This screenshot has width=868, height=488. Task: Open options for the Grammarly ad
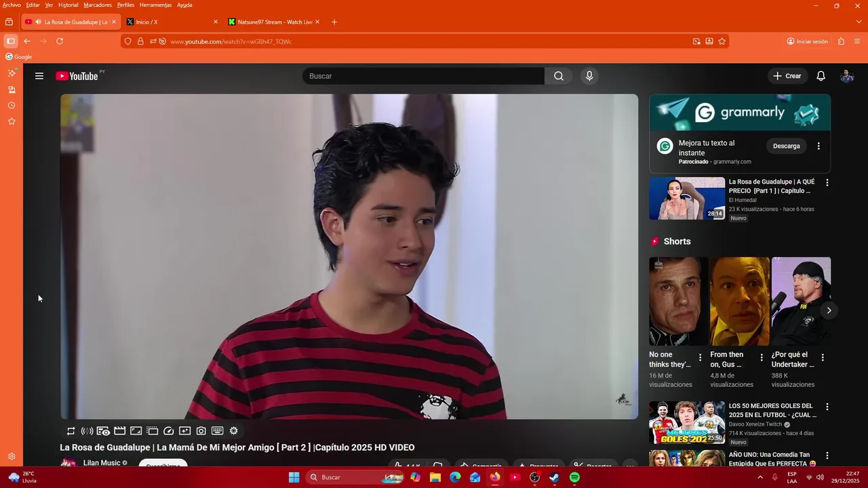click(818, 146)
